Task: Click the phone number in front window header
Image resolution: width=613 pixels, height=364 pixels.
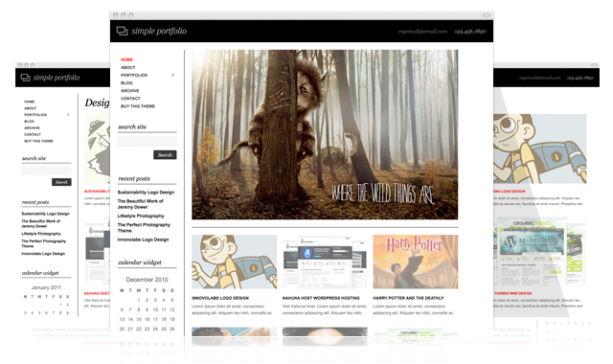Action: click(x=470, y=32)
